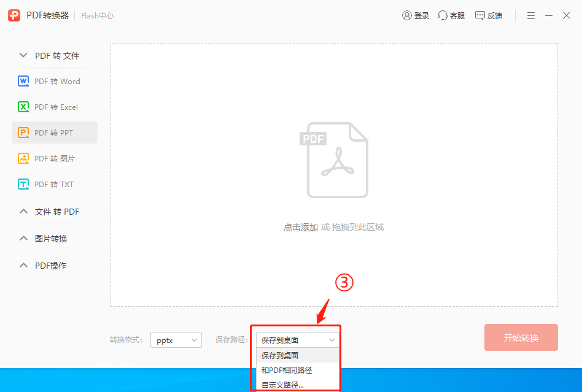The image size is (582, 392).
Task: Expand the 文件 转 PDF section
Action: coord(54,211)
